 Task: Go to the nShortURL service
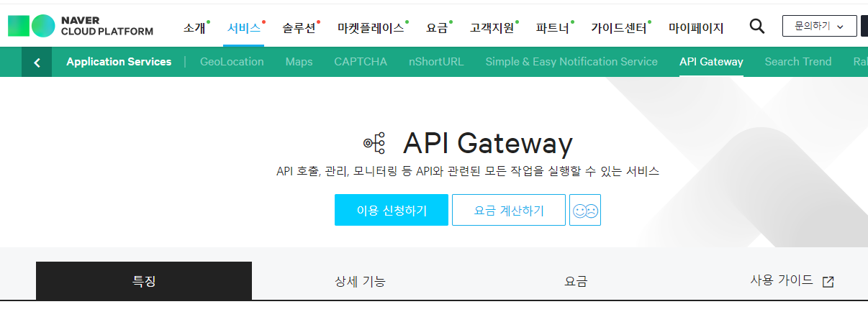436,62
